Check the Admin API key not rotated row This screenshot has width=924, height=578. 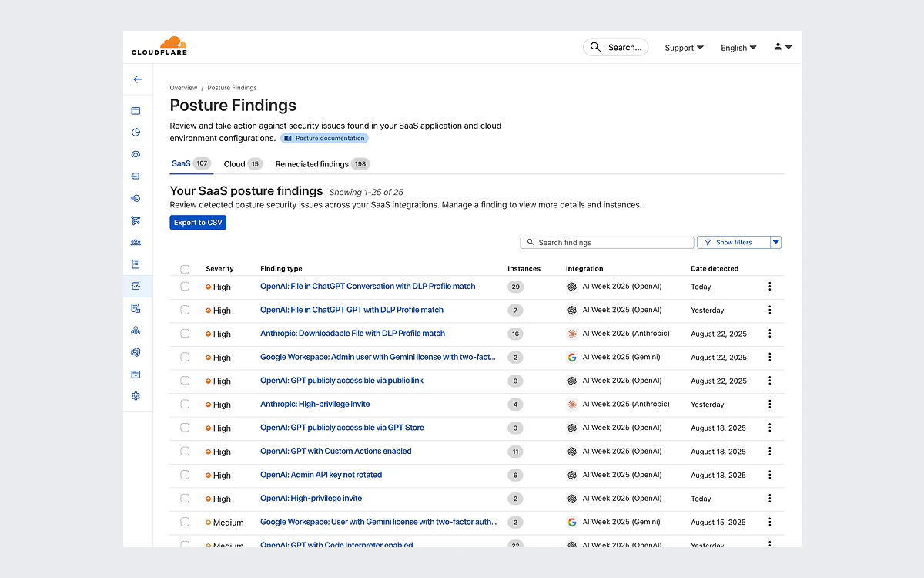click(185, 475)
